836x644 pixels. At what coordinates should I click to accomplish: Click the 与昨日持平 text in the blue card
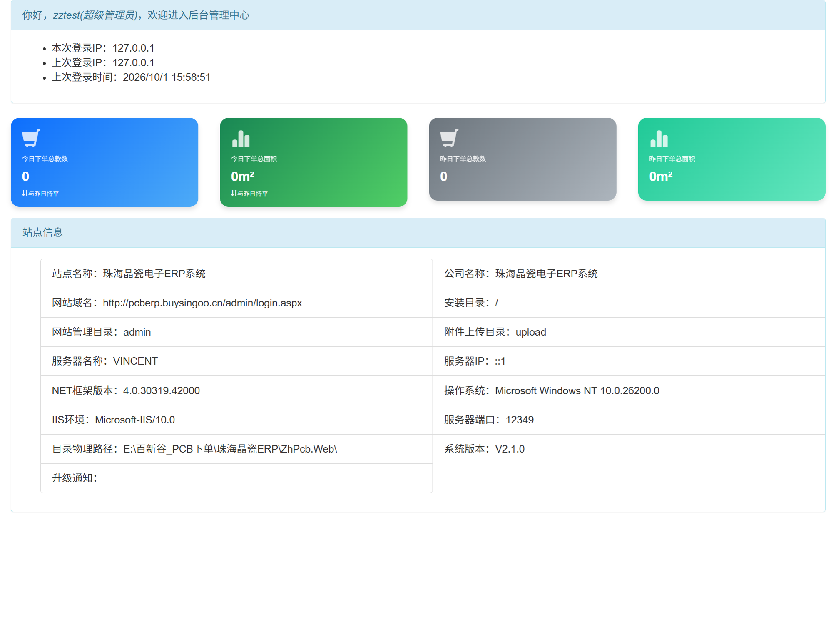(44, 194)
